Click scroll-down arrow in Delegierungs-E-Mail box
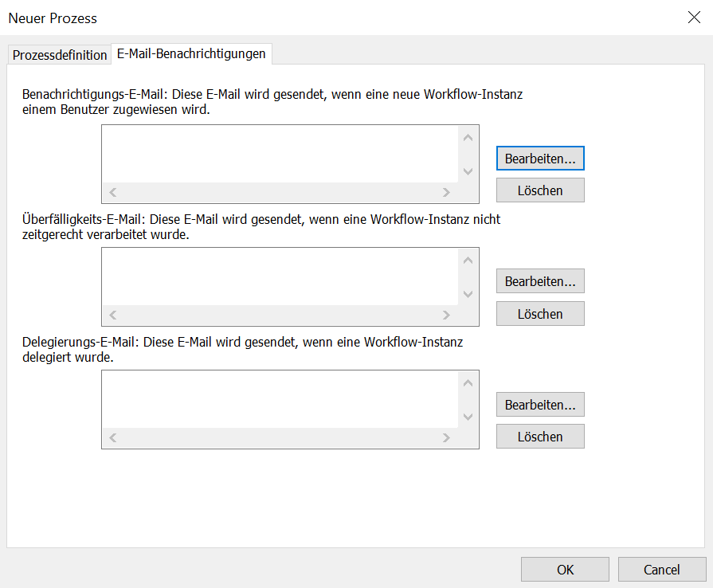The height and width of the screenshot is (588, 713). tap(468, 417)
